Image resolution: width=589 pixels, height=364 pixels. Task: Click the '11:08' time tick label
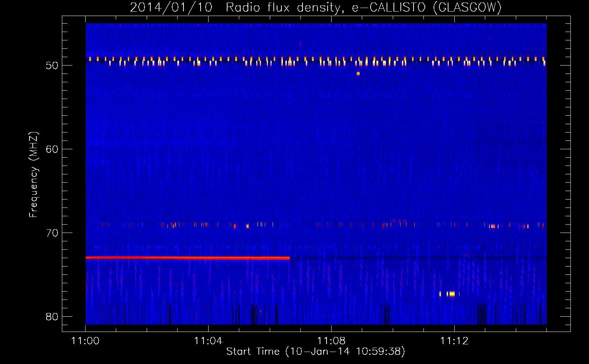(x=331, y=341)
